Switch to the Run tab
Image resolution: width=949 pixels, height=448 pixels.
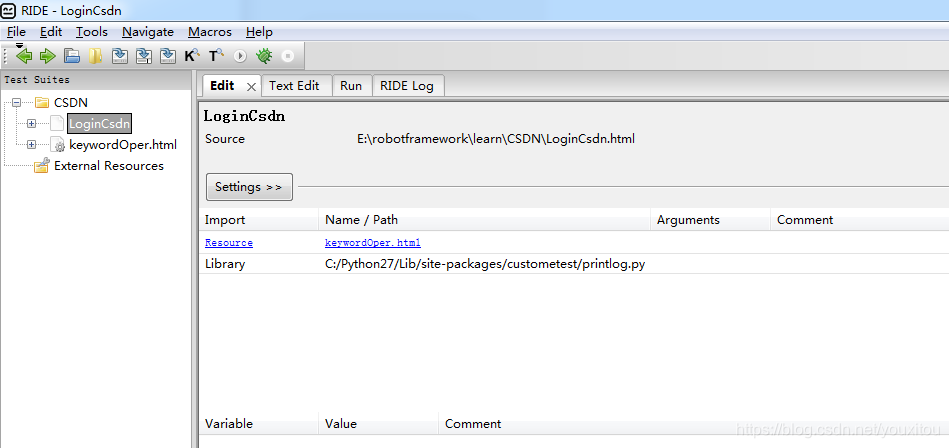tap(351, 86)
